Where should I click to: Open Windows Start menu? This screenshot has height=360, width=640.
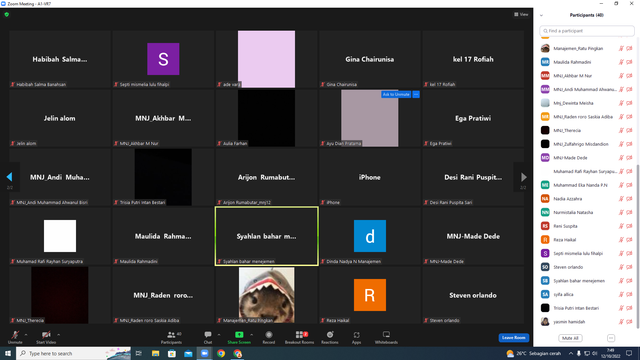8,353
